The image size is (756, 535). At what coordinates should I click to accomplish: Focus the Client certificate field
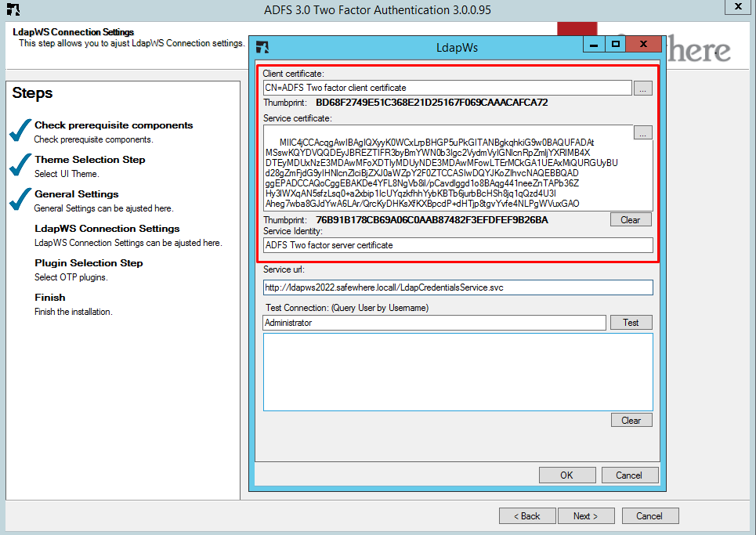[x=447, y=88]
